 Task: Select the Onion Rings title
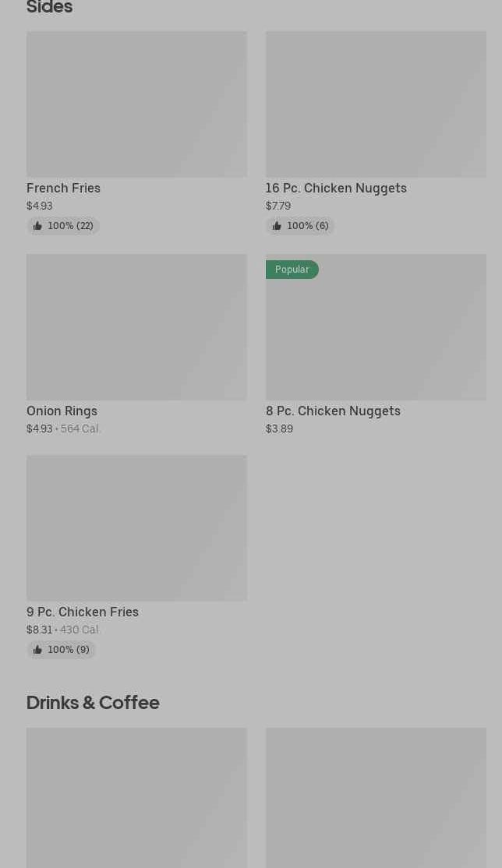click(62, 411)
